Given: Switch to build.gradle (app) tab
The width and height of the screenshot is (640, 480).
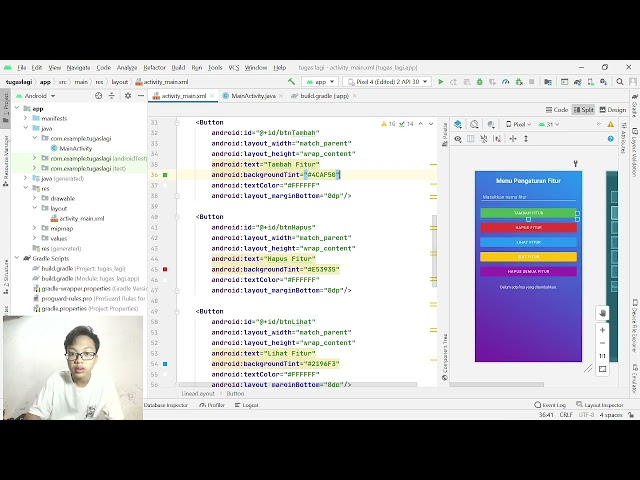Looking at the screenshot, I should tap(324, 96).
